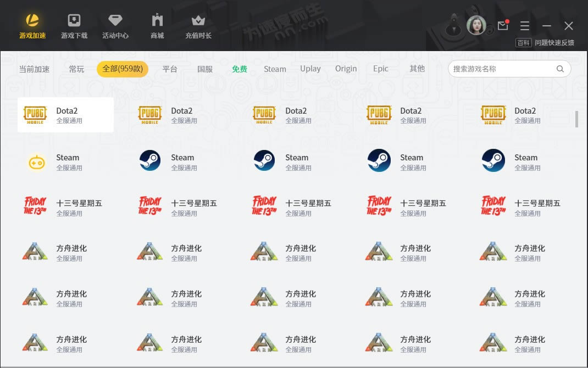
Task: Visit the 商城 store icon
Action: pyautogui.click(x=157, y=21)
